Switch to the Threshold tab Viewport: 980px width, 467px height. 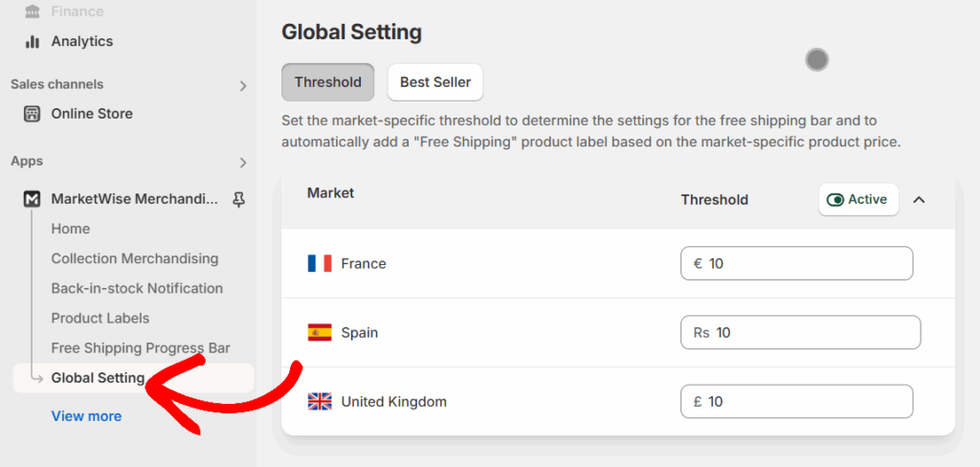327,82
